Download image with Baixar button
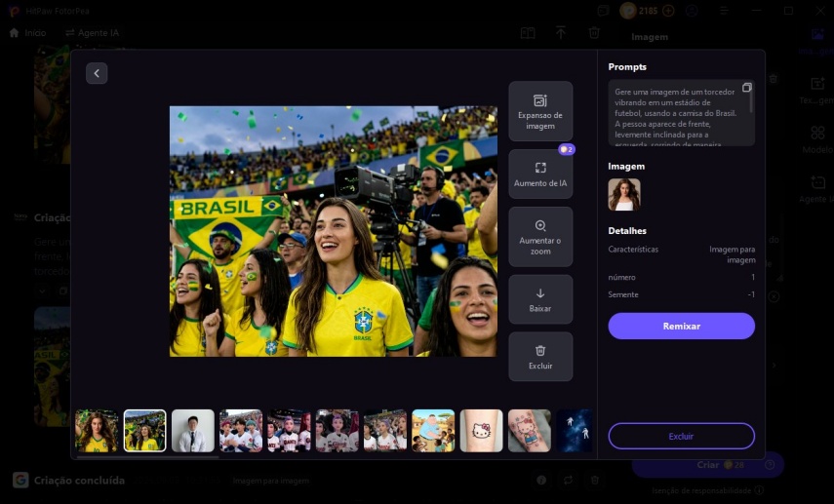Screen dimensions: 834x504 coord(540,299)
